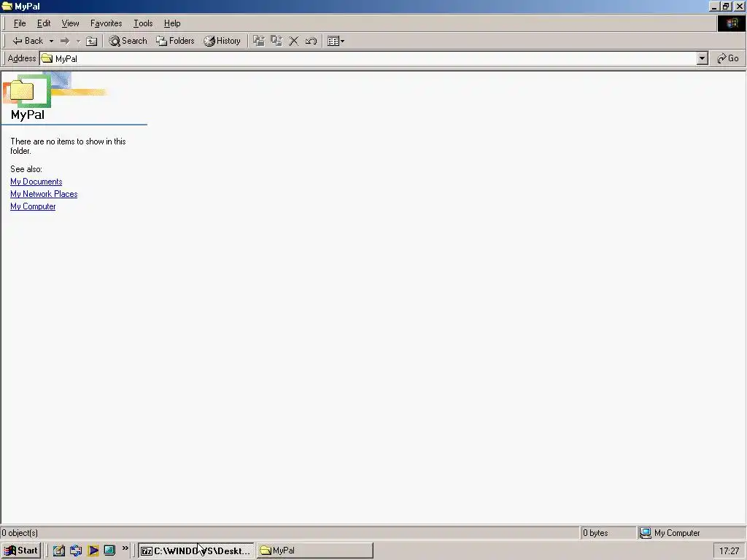The width and height of the screenshot is (747, 560).
Task: Click the Undo icon
Action: point(311,41)
